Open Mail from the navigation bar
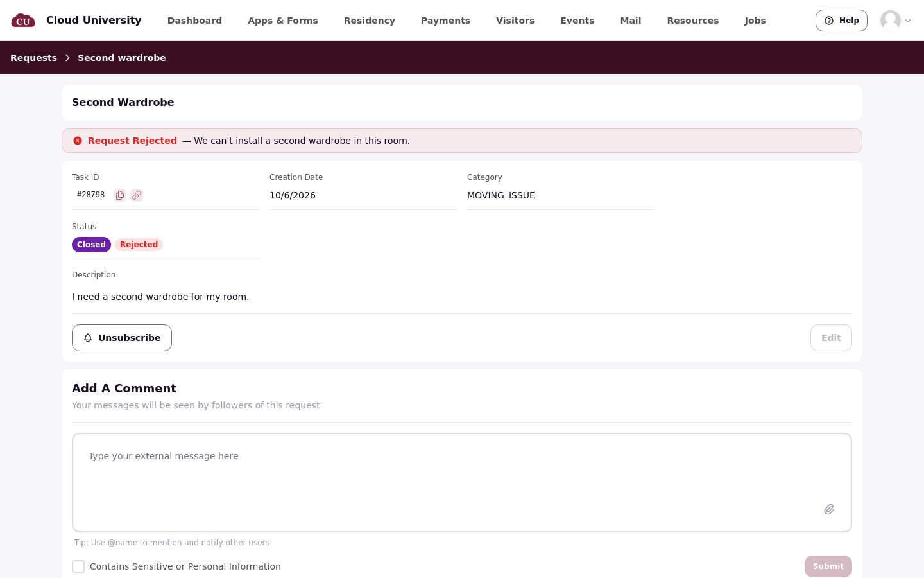The image size is (924, 578). coord(631,21)
